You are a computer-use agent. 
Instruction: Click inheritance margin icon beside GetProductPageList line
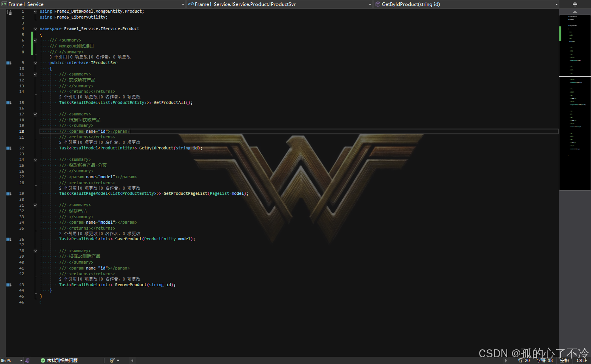tap(9, 194)
